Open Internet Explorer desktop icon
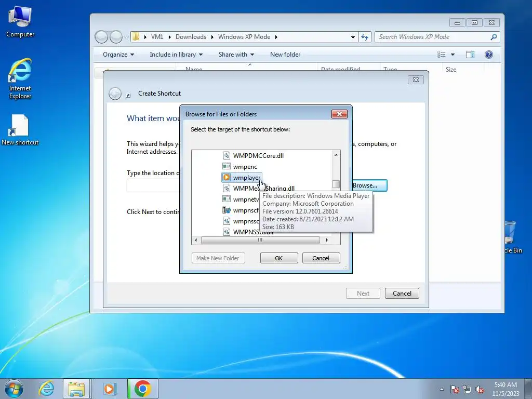The width and height of the screenshot is (532, 399). point(20,79)
